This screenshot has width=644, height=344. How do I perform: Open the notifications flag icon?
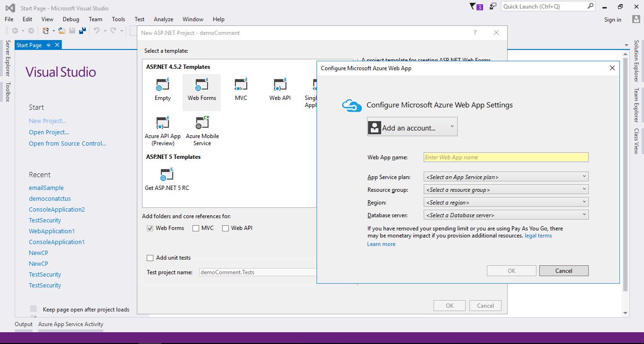tap(477, 7)
